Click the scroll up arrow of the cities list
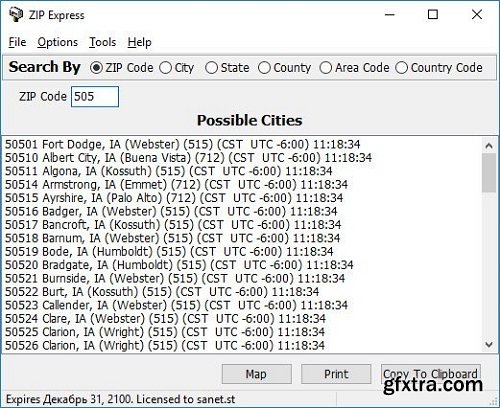Image resolution: width=500 pixels, height=408 pixels. (x=489, y=145)
